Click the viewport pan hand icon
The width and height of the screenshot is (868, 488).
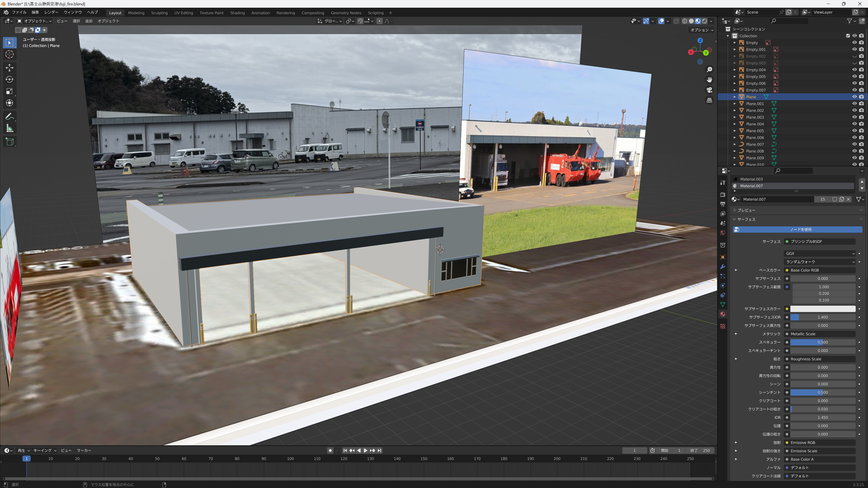709,80
